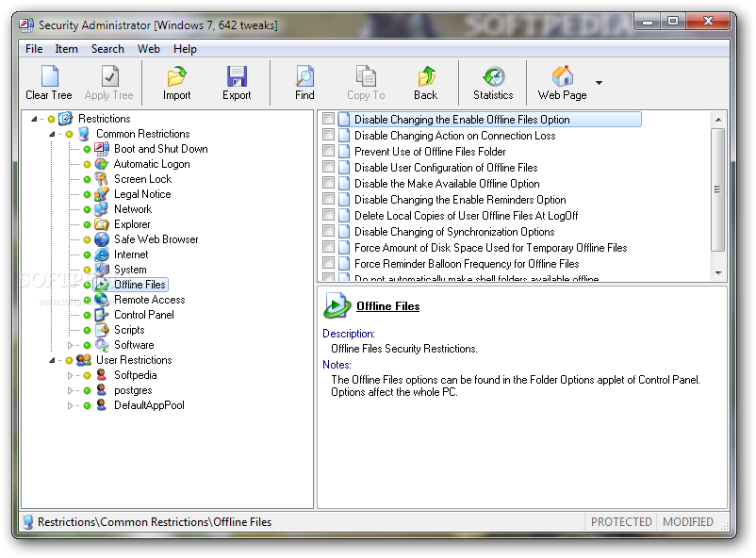Select the DefaultAppPool tree item label
The image size is (756, 558).
pyautogui.click(x=149, y=405)
